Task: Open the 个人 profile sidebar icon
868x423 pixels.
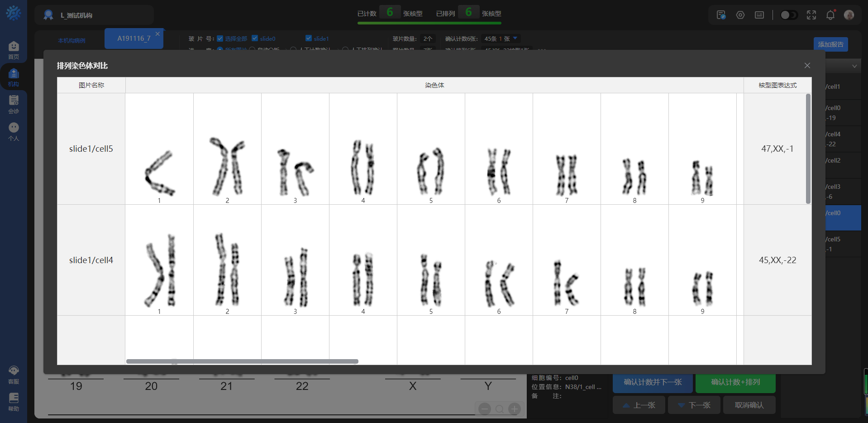Action: point(14,131)
